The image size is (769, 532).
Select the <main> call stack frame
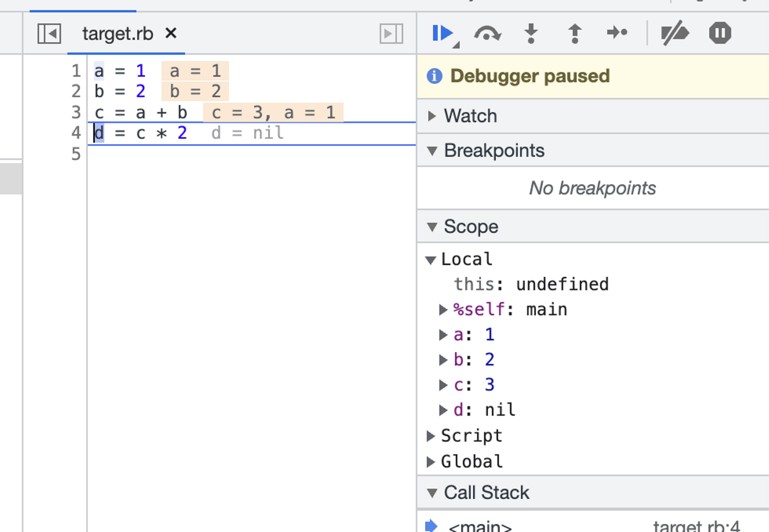[x=480, y=526]
